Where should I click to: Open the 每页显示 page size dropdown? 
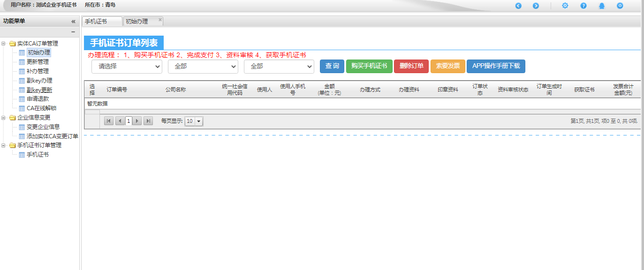[x=194, y=121]
